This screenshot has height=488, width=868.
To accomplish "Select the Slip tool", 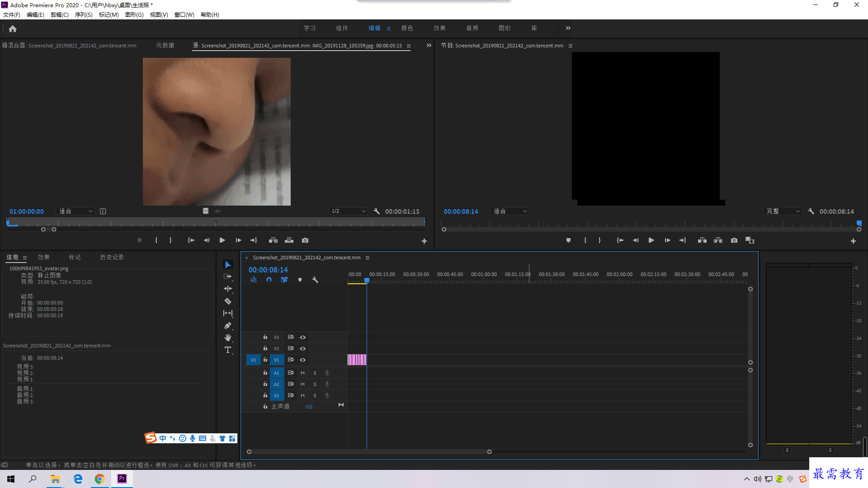I will (x=228, y=313).
